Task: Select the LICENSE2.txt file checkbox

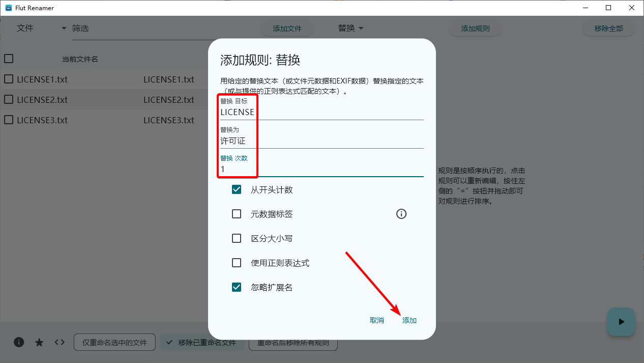Action: 8,99
